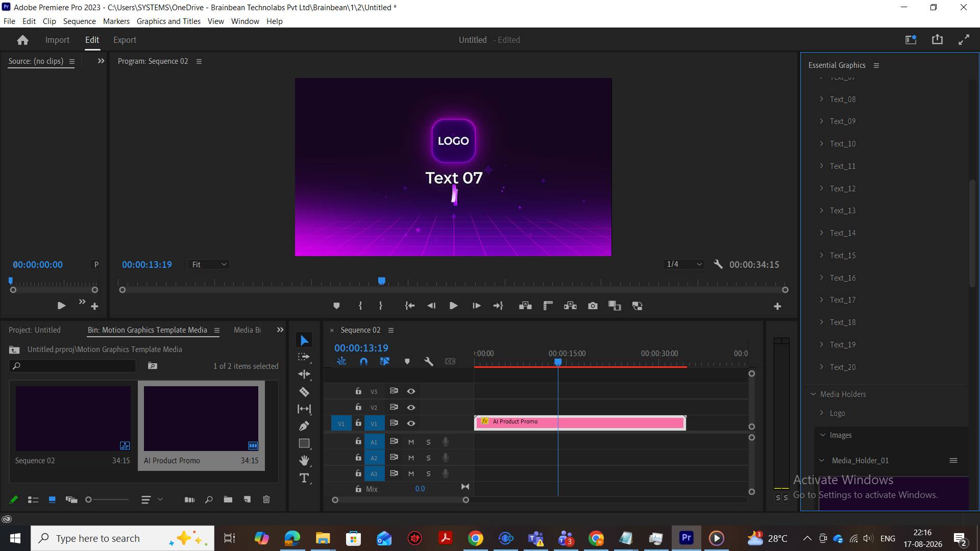980x551 pixels.
Task: Open the Program monitor wrench settings
Action: (x=718, y=264)
